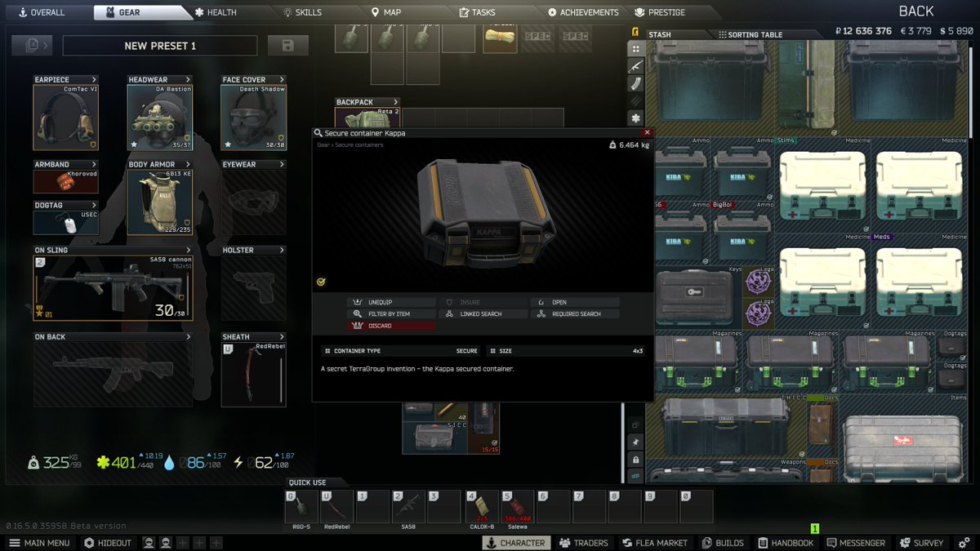
Task: Click the USEC dogtag slot
Action: 65,223
